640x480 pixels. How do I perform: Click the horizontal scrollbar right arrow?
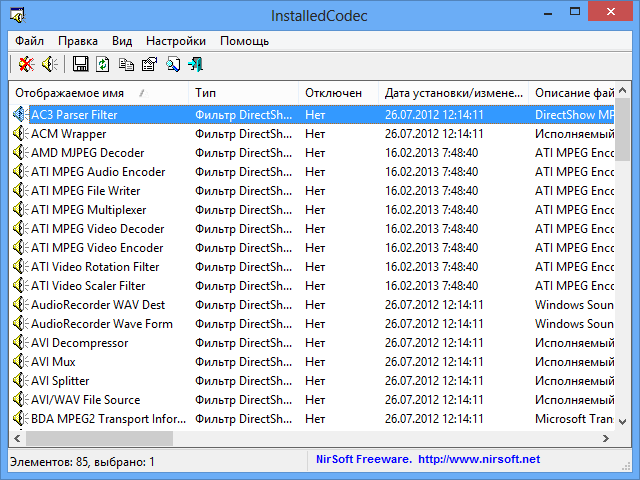click(606, 439)
